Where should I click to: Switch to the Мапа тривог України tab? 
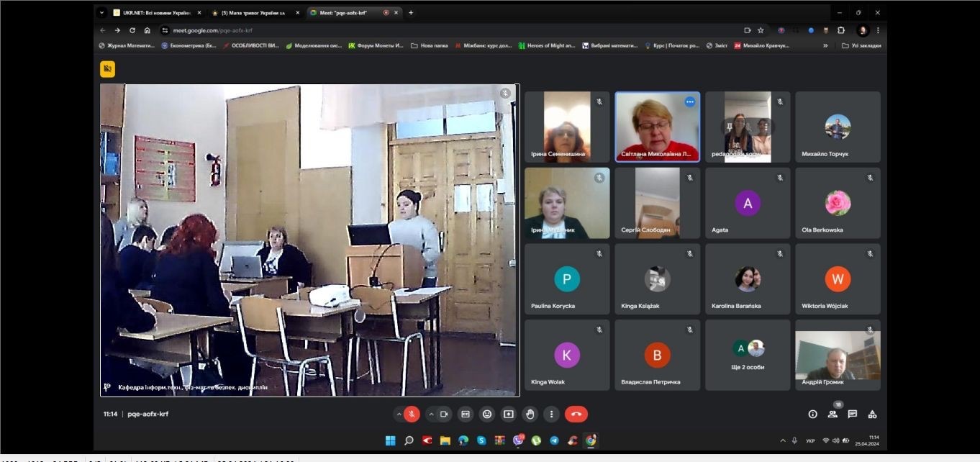click(x=252, y=12)
